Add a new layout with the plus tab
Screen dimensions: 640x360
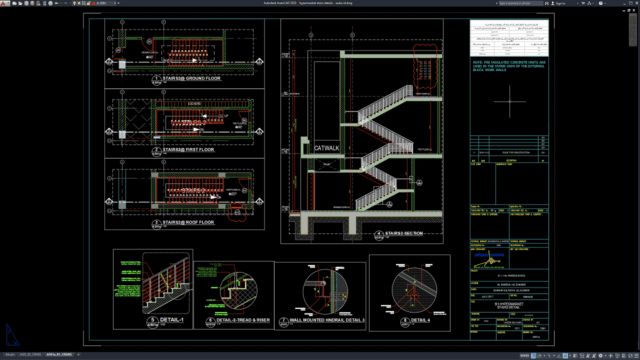coord(78,355)
